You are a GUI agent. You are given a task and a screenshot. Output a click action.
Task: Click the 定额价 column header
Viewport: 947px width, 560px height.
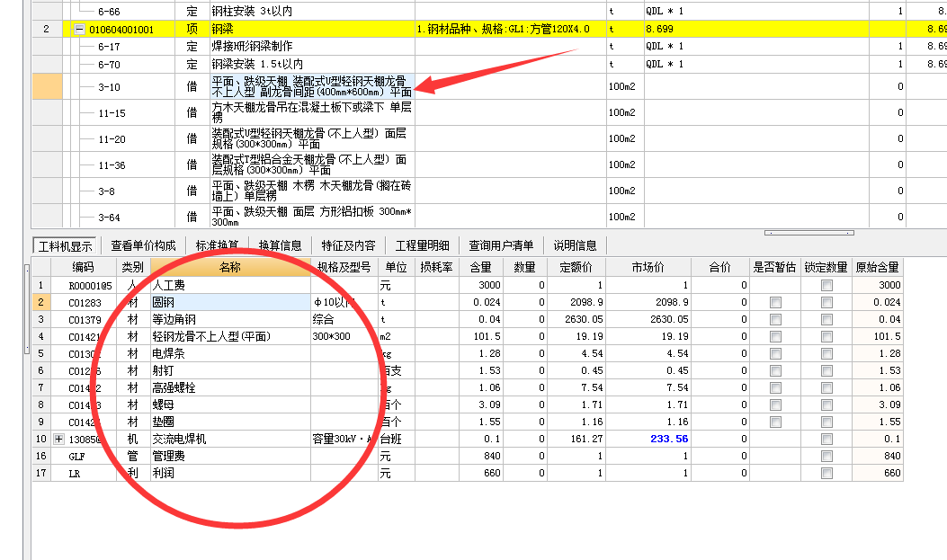point(576,267)
